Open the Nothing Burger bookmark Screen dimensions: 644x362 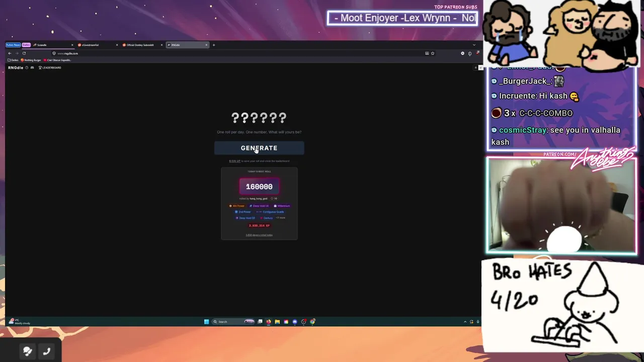tap(31, 60)
